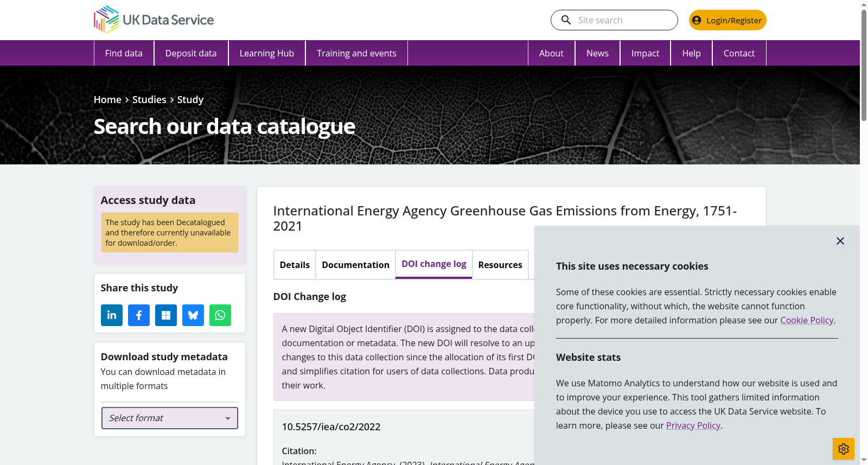Click the Share this study heading
The width and height of the screenshot is (868, 465).
(139, 288)
